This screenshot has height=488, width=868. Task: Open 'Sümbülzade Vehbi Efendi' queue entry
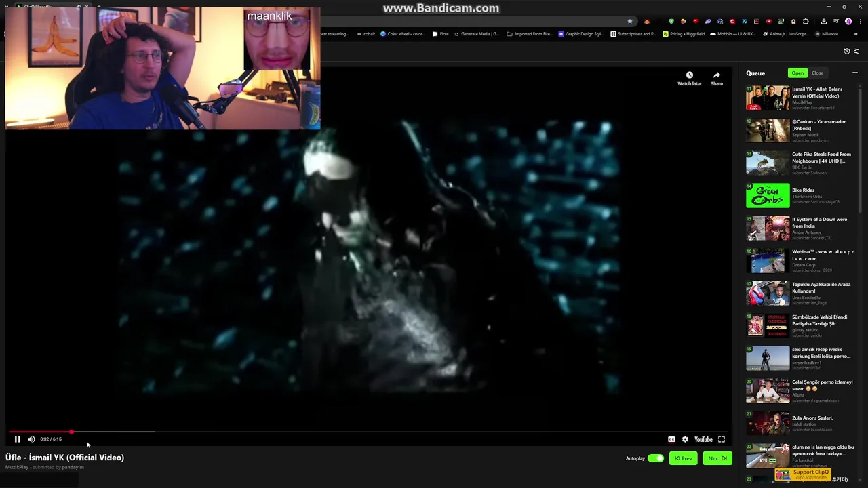pyautogui.click(x=819, y=320)
